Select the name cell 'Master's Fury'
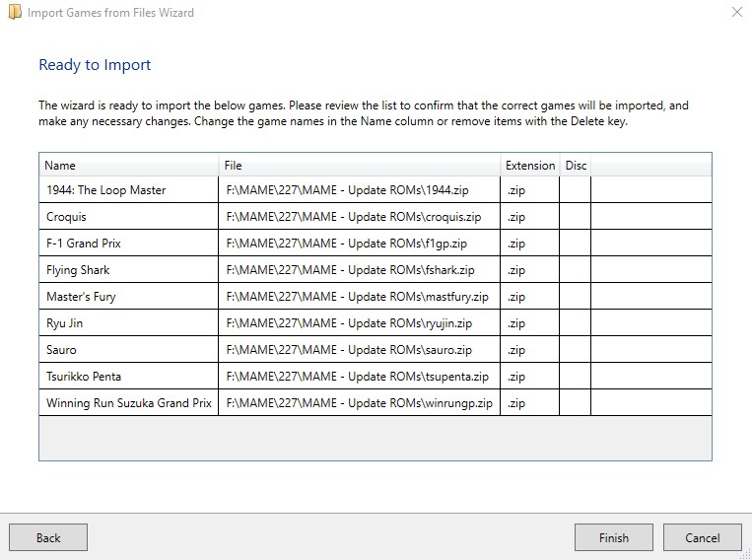Image resolution: width=752 pixels, height=560 pixels. point(128,296)
